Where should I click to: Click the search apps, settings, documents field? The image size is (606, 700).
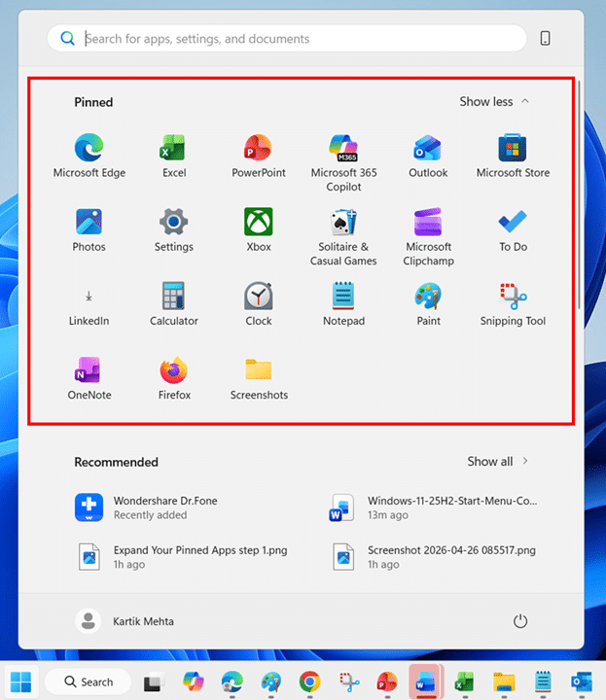click(292, 39)
